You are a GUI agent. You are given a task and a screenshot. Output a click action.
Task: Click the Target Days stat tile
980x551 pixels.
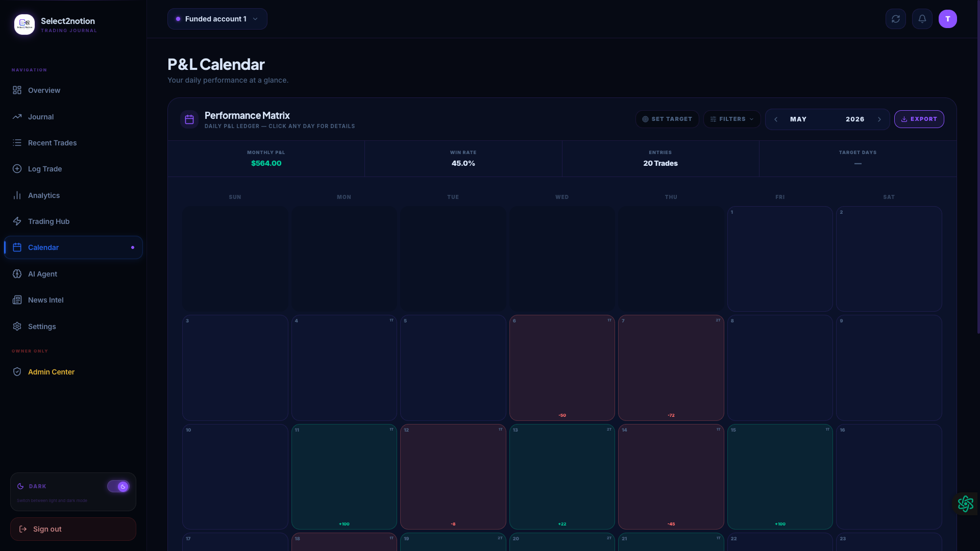(x=857, y=159)
